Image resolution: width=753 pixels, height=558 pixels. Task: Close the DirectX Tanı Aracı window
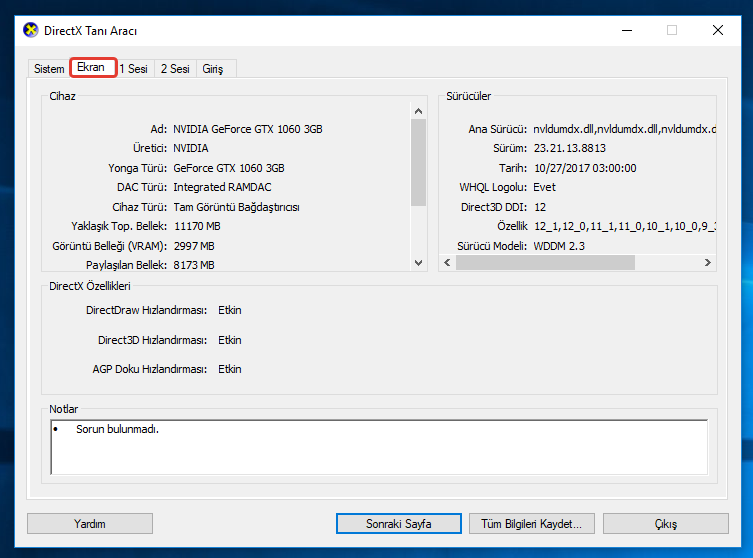pos(718,30)
